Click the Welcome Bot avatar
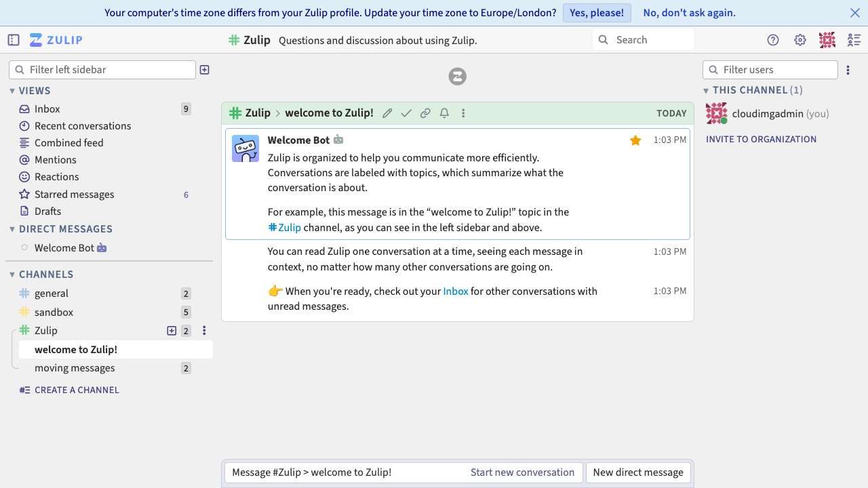Image resolution: width=868 pixels, height=488 pixels. (x=245, y=148)
